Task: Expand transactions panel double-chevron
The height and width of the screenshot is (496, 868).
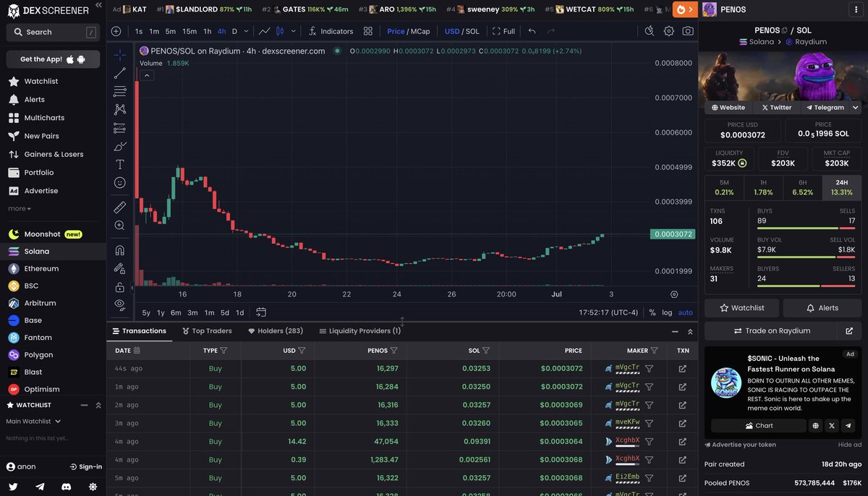Action: click(x=690, y=331)
